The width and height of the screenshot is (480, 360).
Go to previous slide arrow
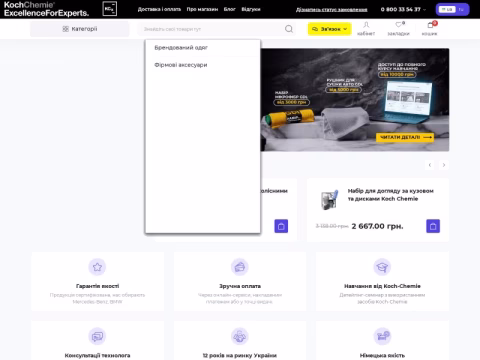[x=430, y=165]
